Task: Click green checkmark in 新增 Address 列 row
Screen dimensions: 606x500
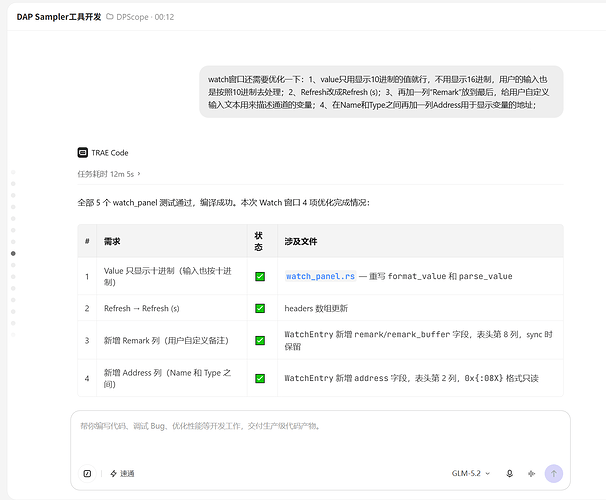Action: pyautogui.click(x=260, y=378)
